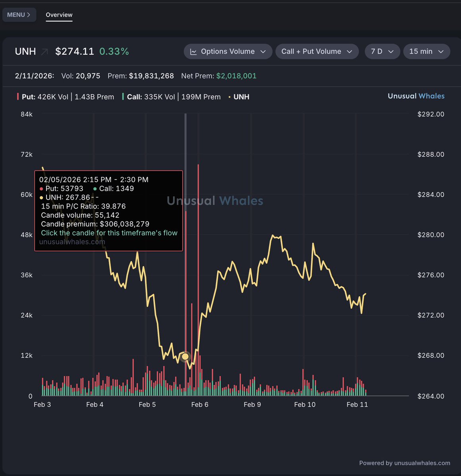
Task: Click the Feb 4 axis label
Action: tap(95, 405)
